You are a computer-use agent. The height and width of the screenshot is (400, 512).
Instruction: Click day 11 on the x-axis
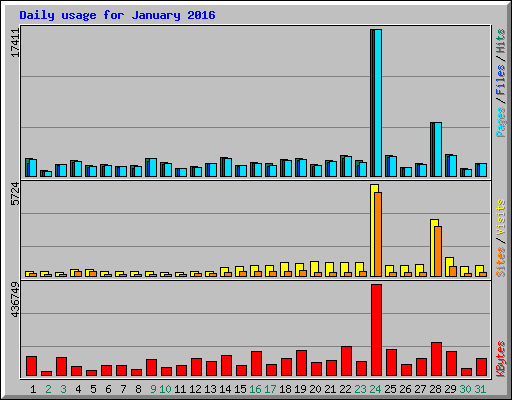(x=180, y=389)
